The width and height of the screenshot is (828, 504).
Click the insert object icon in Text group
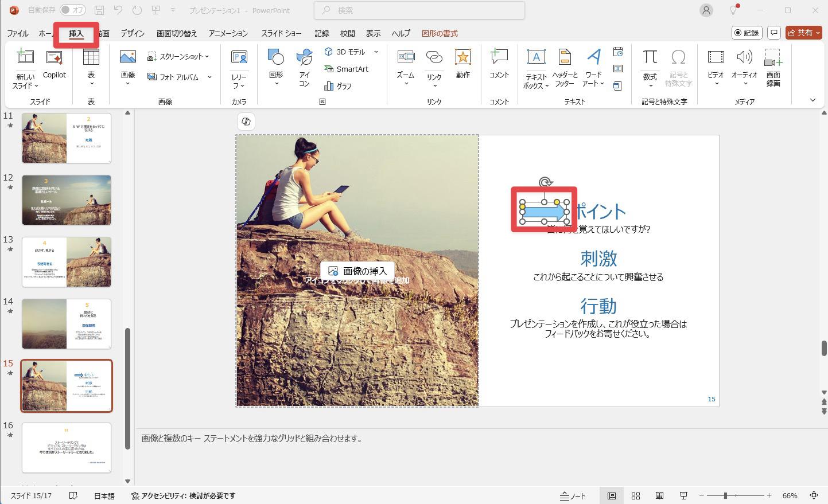(618, 86)
